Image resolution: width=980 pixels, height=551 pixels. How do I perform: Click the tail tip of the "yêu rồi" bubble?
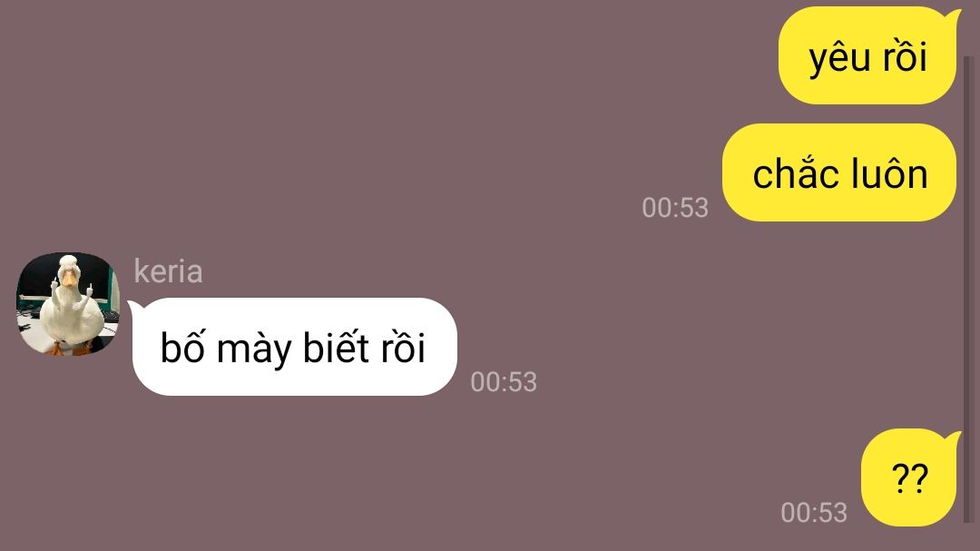[x=958, y=13]
